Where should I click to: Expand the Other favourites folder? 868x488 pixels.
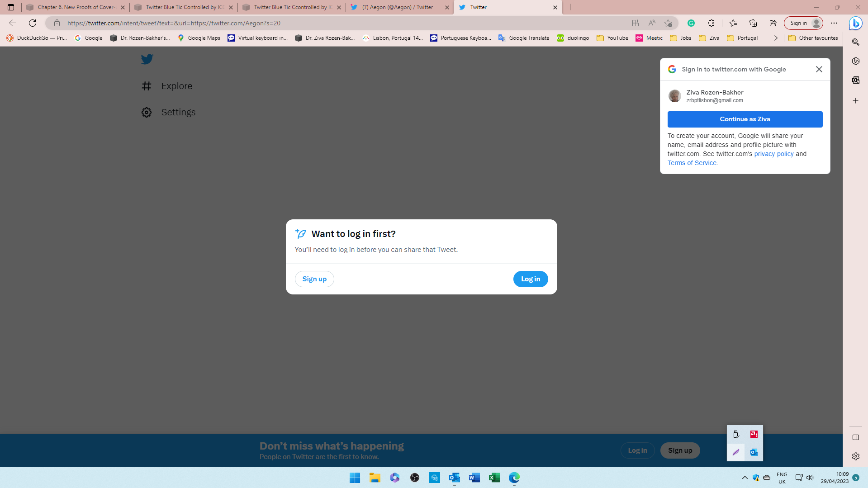pyautogui.click(x=813, y=38)
